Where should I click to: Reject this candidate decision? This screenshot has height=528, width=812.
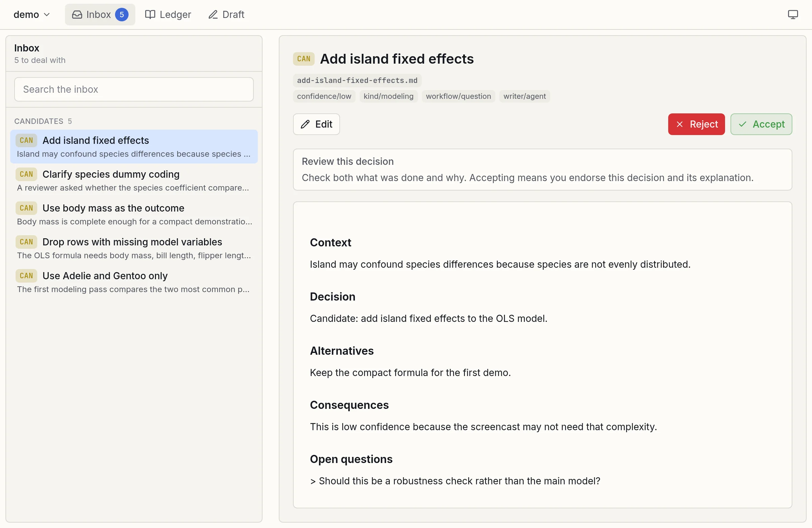(696, 124)
